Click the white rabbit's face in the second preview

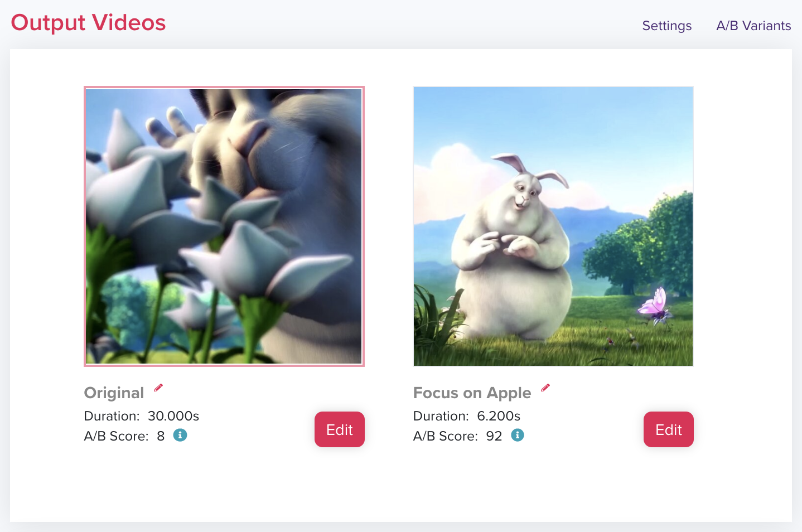pyautogui.click(x=524, y=194)
